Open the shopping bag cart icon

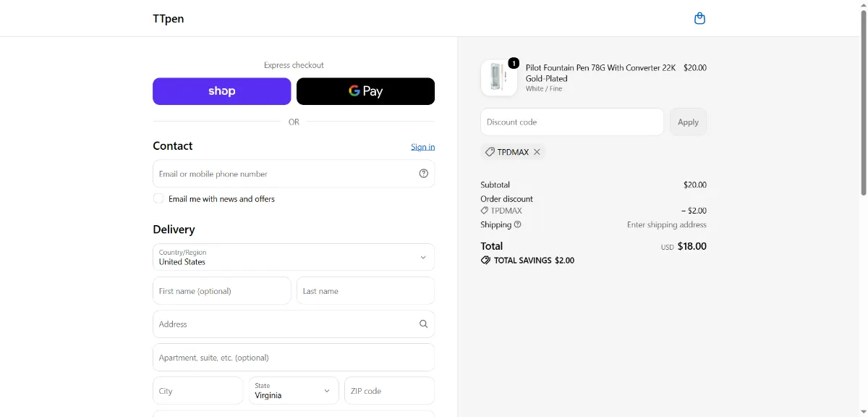click(x=699, y=18)
